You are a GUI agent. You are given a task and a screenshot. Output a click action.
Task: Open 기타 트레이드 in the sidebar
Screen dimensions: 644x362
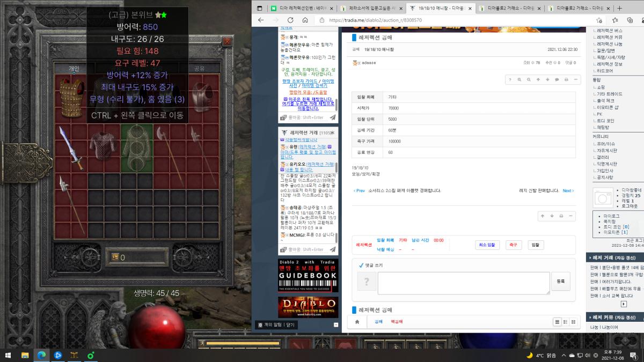[x=609, y=94]
